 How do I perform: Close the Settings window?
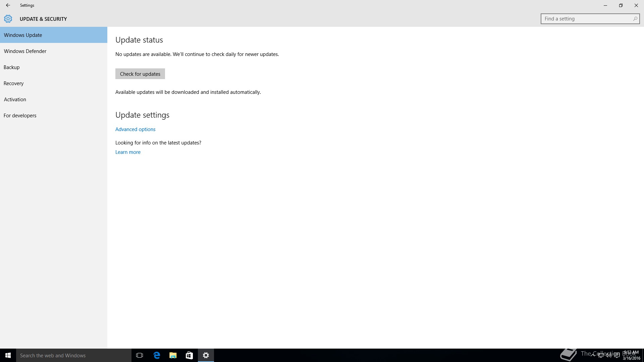point(636,5)
